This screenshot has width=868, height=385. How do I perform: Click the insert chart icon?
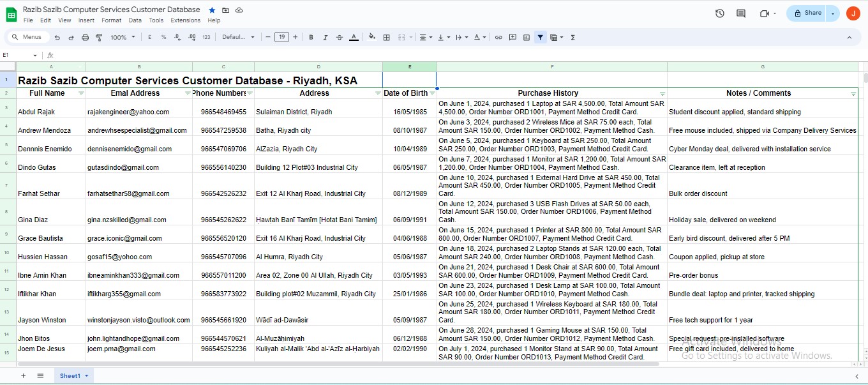(x=527, y=38)
